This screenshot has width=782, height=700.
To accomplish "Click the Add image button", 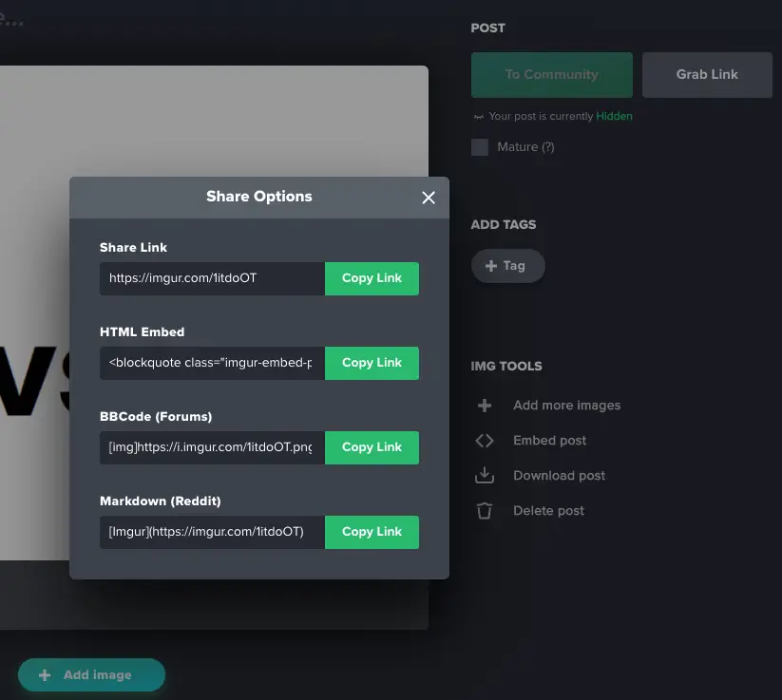I will [91, 675].
